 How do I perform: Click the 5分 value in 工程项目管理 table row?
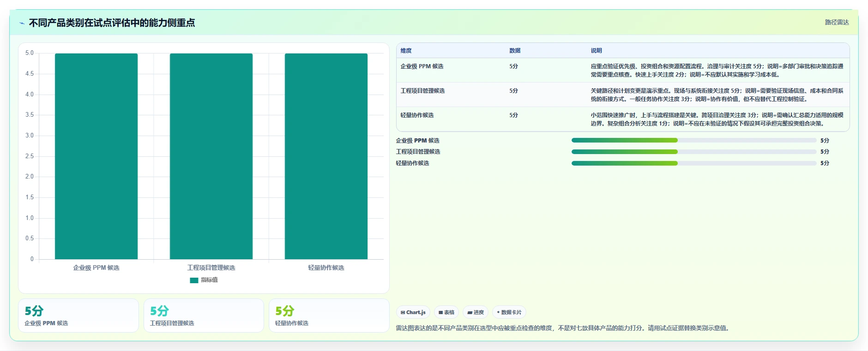click(x=513, y=91)
